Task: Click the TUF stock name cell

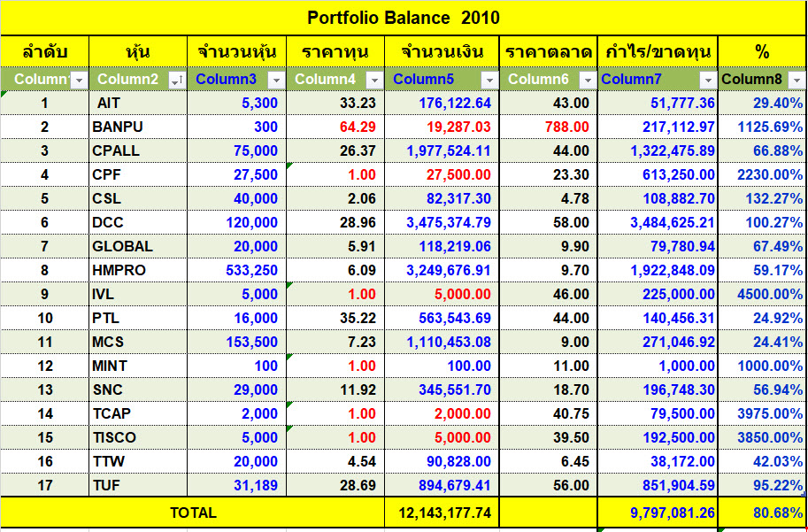Action: [x=138, y=485]
